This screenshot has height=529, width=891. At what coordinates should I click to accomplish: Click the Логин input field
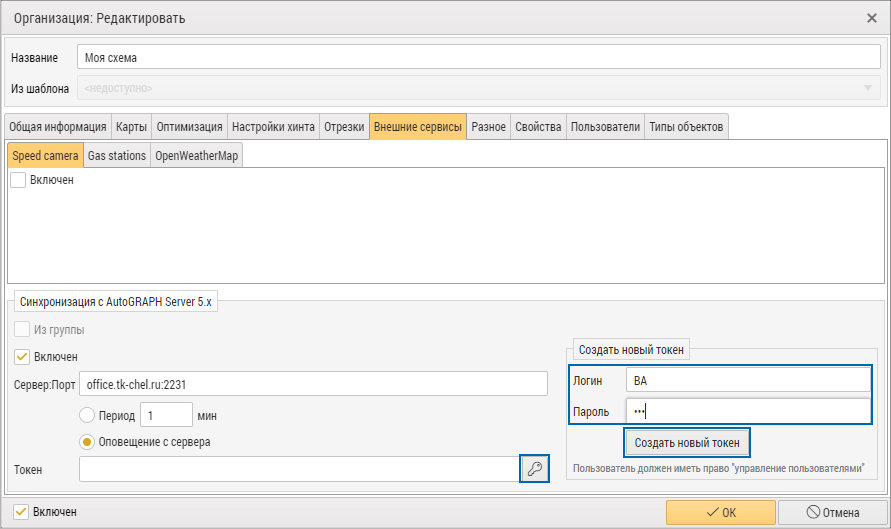(x=748, y=380)
